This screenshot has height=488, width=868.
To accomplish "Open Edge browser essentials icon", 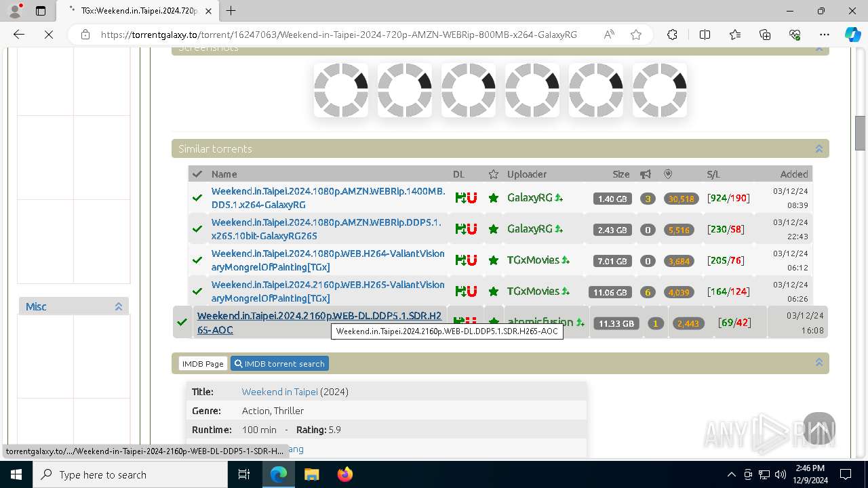I will pyautogui.click(x=795, y=35).
